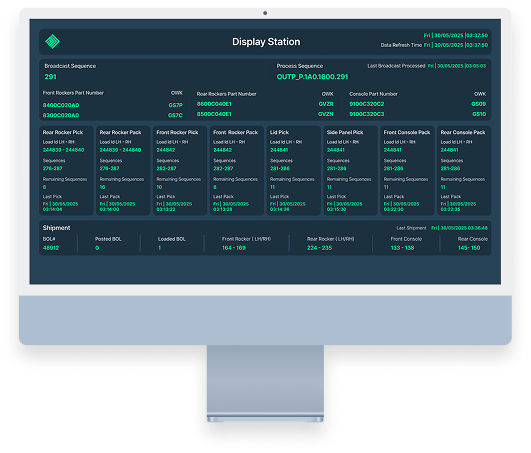Click Rear Rocker Pick remaining sequences 0

tap(44, 187)
